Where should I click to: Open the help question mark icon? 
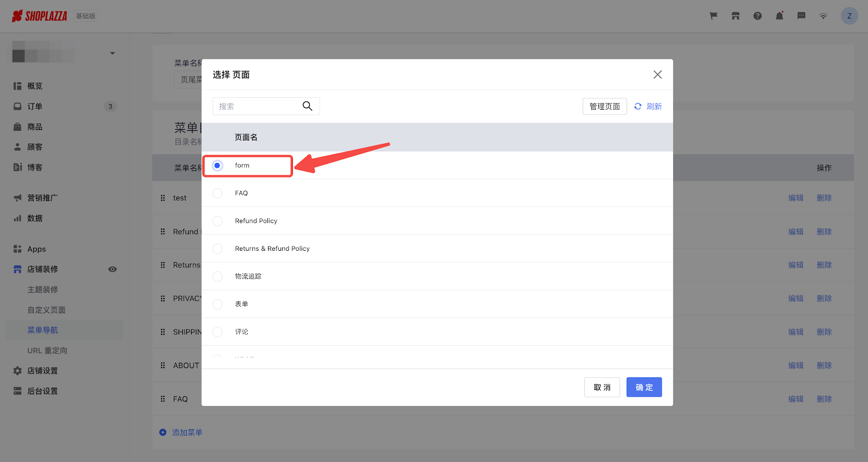(757, 16)
